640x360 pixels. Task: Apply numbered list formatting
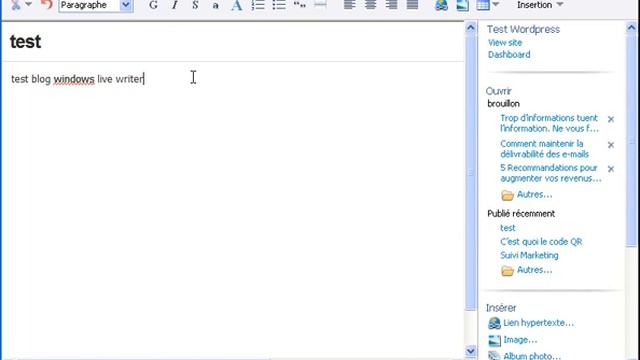click(258, 5)
